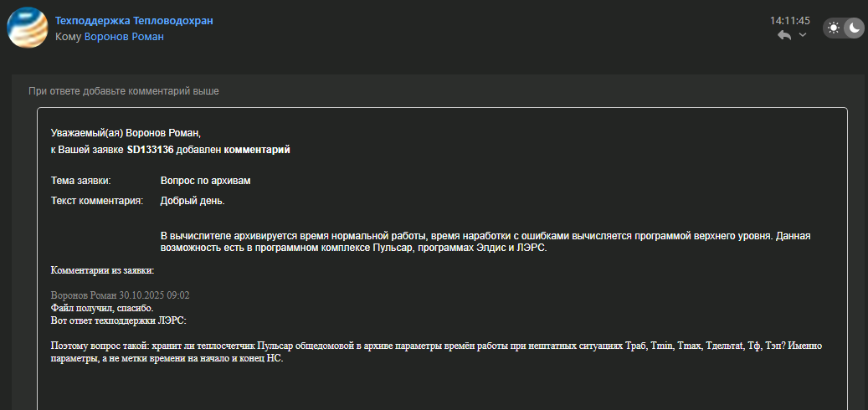The height and width of the screenshot is (410, 868).
Task: Click subject text Вопрос по архивам
Action: tap(205, 180)
